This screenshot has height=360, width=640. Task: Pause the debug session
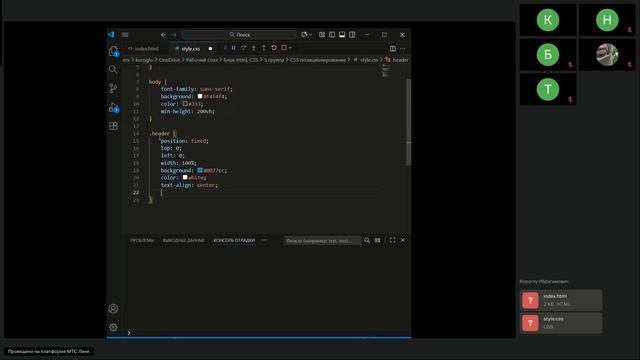click(233, 48)
